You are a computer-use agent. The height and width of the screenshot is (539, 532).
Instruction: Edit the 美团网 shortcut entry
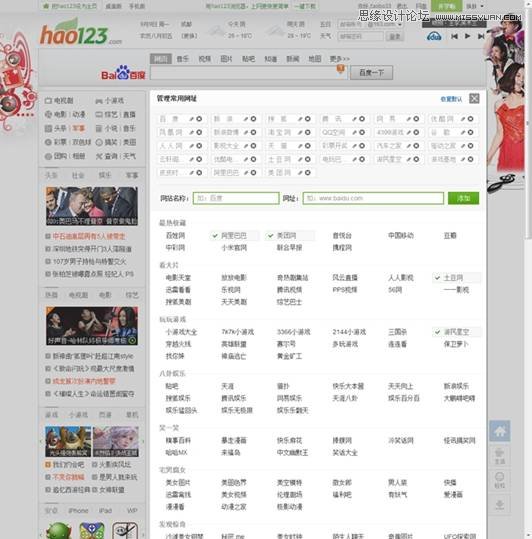pyautogui.click(x=300, y=173)
